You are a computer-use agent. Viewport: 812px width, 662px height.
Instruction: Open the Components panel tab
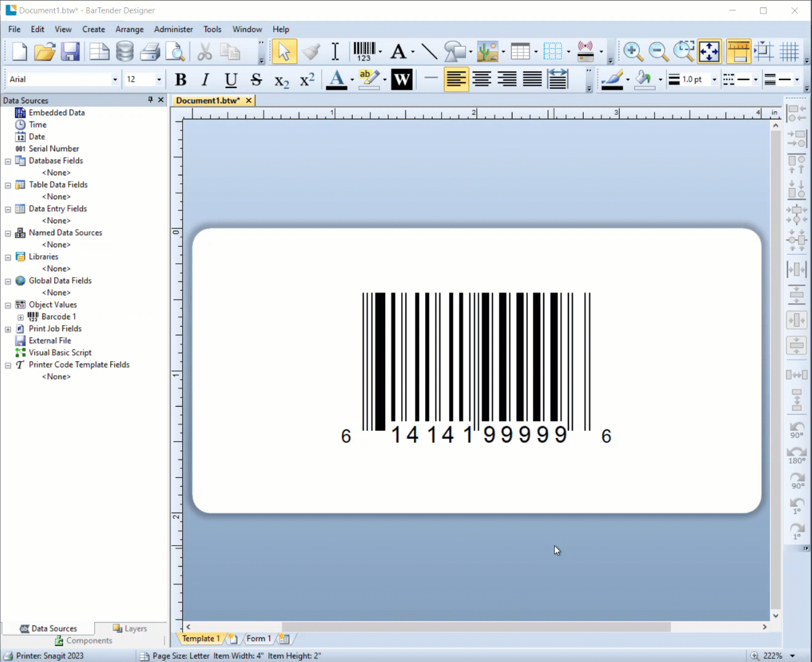tap(84, 640)
